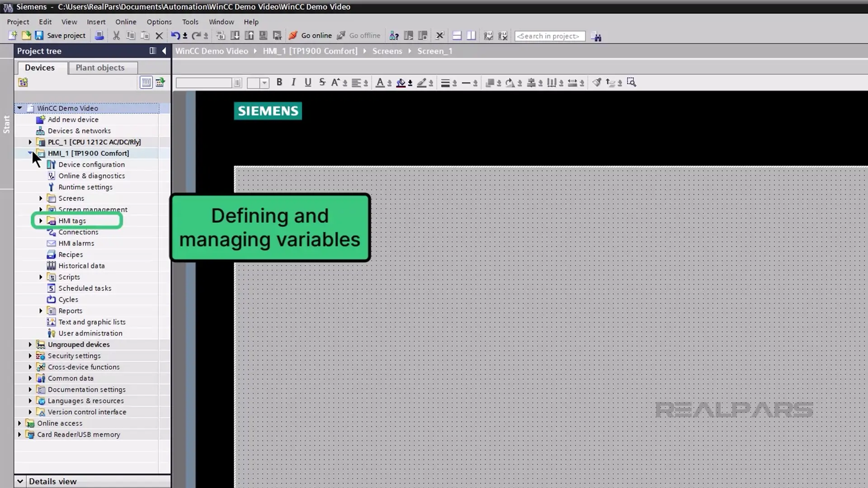
Task: Click the Save project button
Action: [61, 36]
